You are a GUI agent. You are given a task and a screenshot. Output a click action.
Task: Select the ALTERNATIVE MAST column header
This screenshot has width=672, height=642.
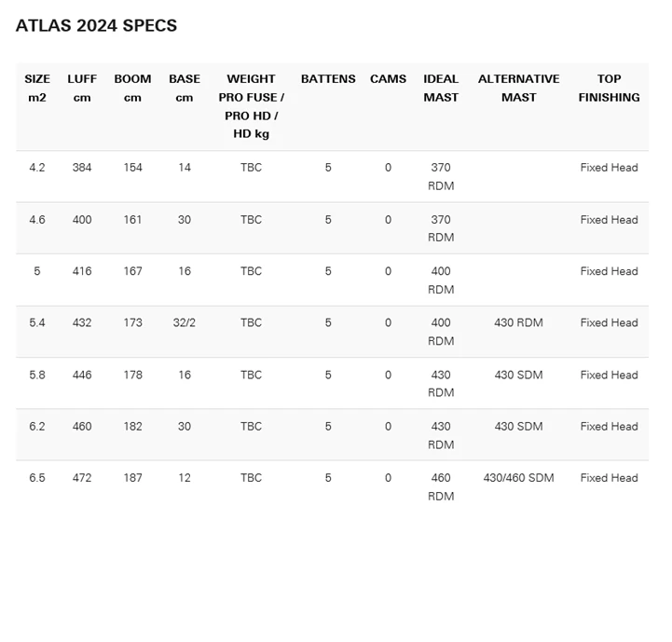(518, 88)
